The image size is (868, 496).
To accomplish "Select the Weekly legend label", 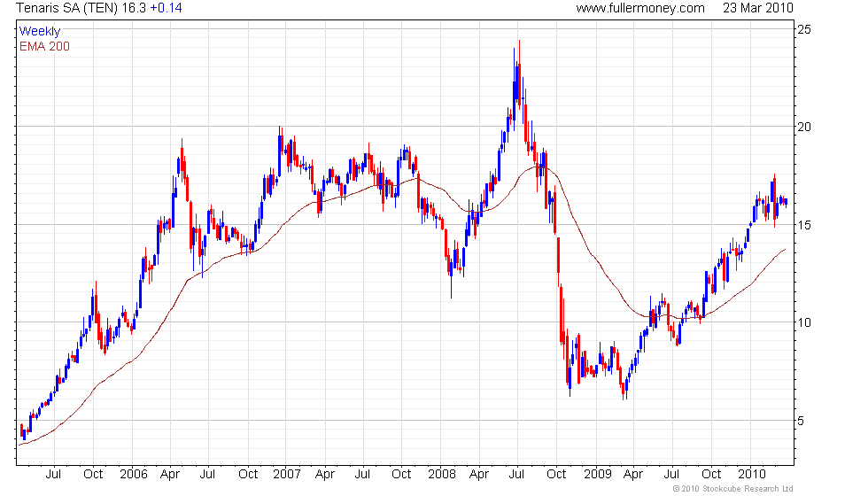I will click(39, 32).
